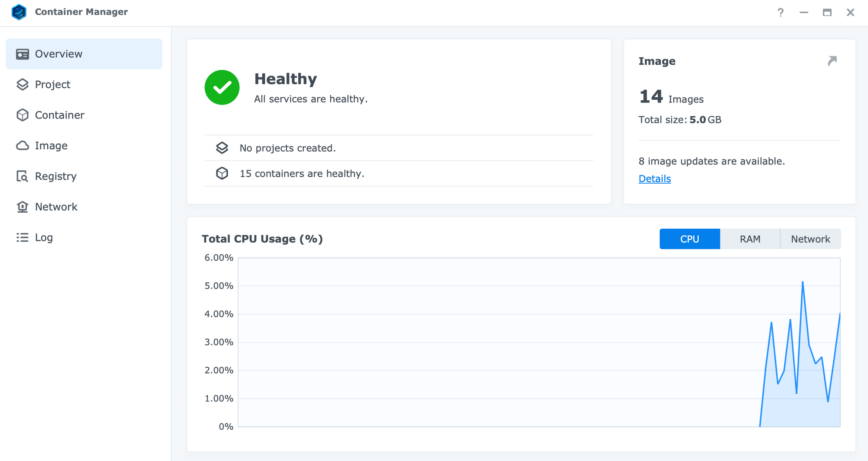
Task: Maximize the Container Manager window
Action: click(x=827, y=12)
